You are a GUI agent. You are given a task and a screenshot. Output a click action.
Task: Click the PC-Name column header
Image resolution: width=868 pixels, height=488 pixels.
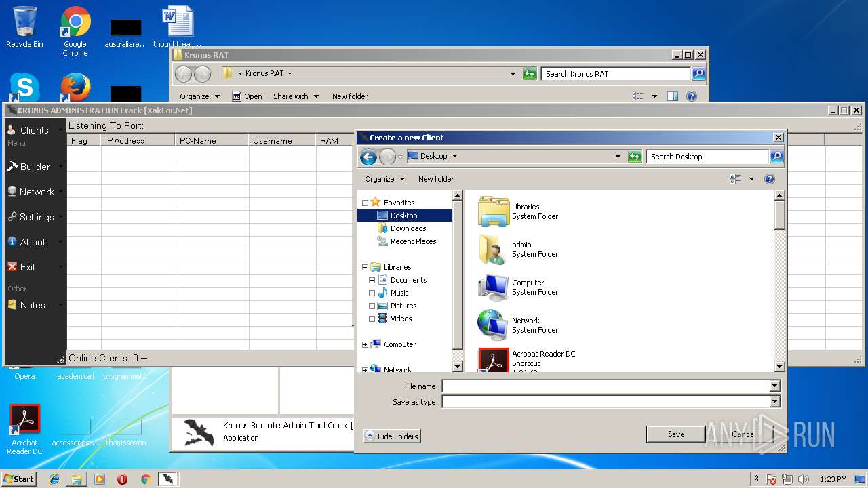(x=212, y=140)
